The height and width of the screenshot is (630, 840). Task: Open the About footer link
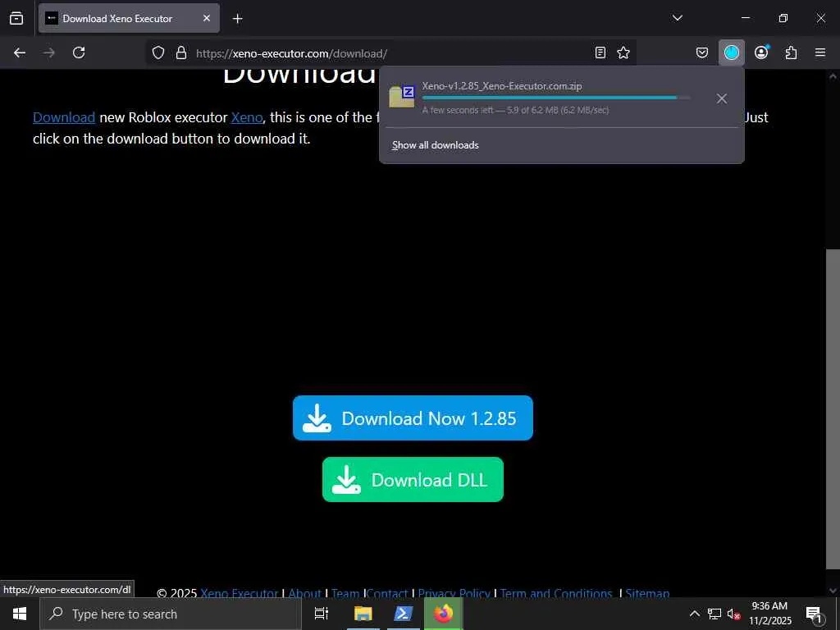coord(305,593)
